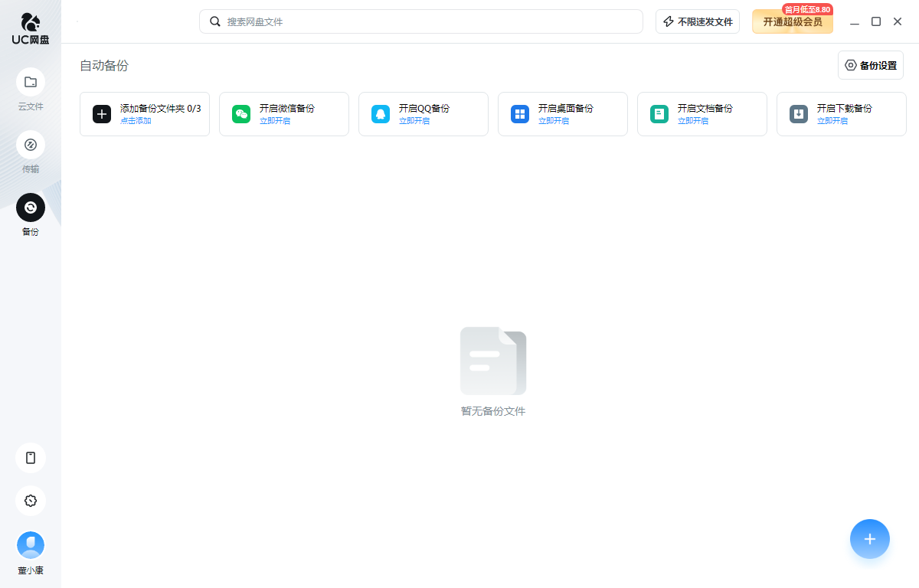
Task: Click the empty-state file placeholder icon
Action: pyautogui.click(x=493, y=361)
